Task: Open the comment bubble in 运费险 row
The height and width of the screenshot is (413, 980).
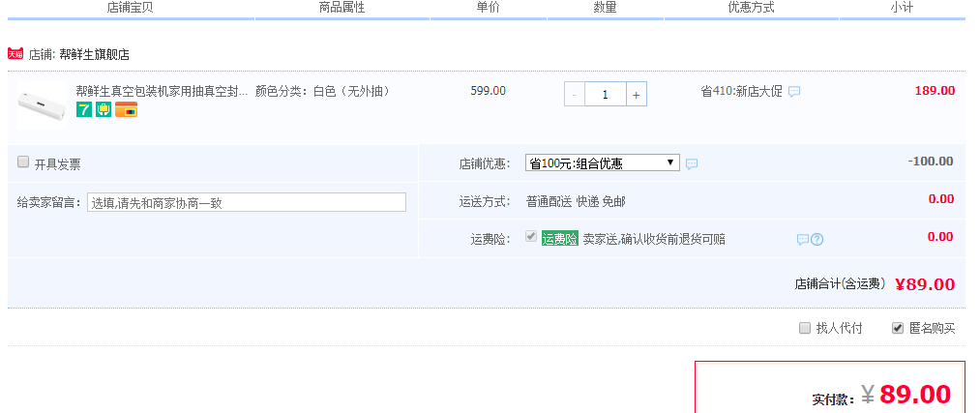Action: point(803,239)
